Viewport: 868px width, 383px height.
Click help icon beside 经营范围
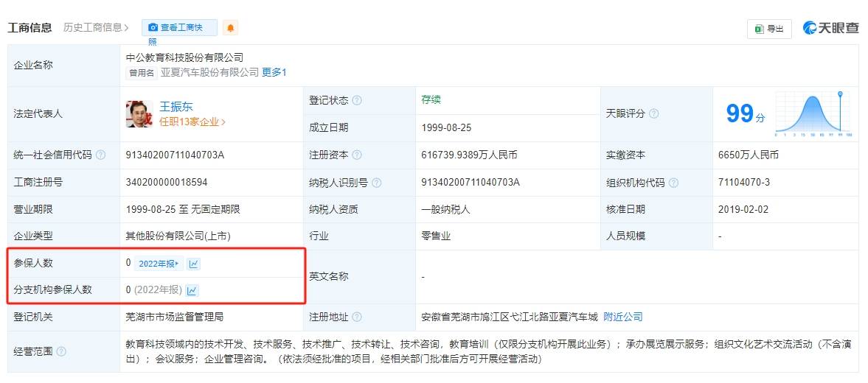[61, 351]
